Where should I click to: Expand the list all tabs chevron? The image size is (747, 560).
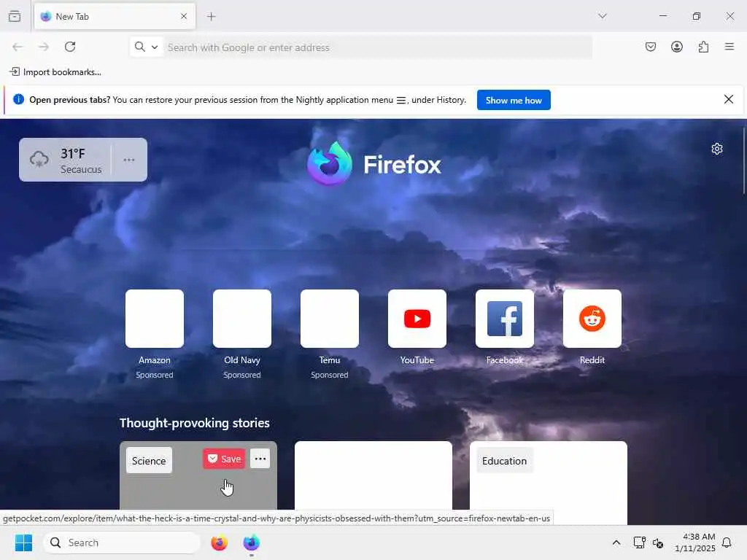[603, 16]
